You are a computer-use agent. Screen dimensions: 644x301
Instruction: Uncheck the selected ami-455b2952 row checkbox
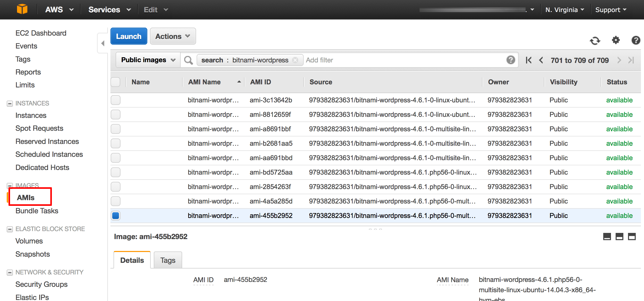(x=116, y=216)
